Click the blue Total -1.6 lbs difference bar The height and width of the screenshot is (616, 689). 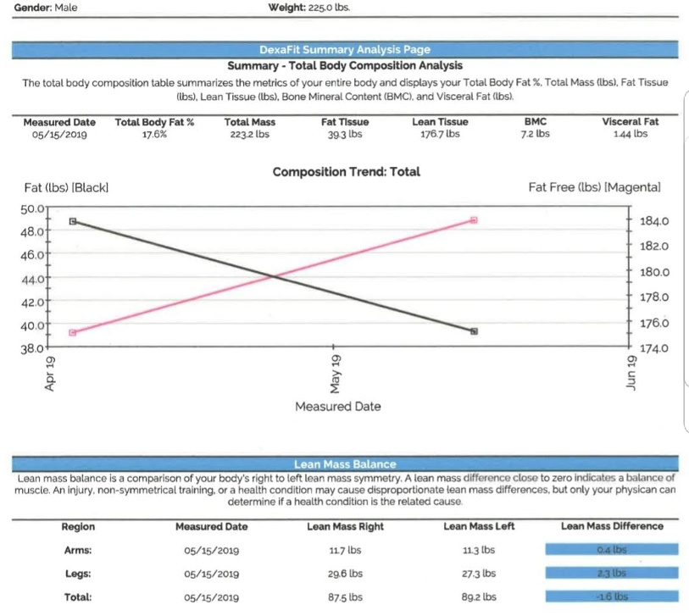coord(610,597)
